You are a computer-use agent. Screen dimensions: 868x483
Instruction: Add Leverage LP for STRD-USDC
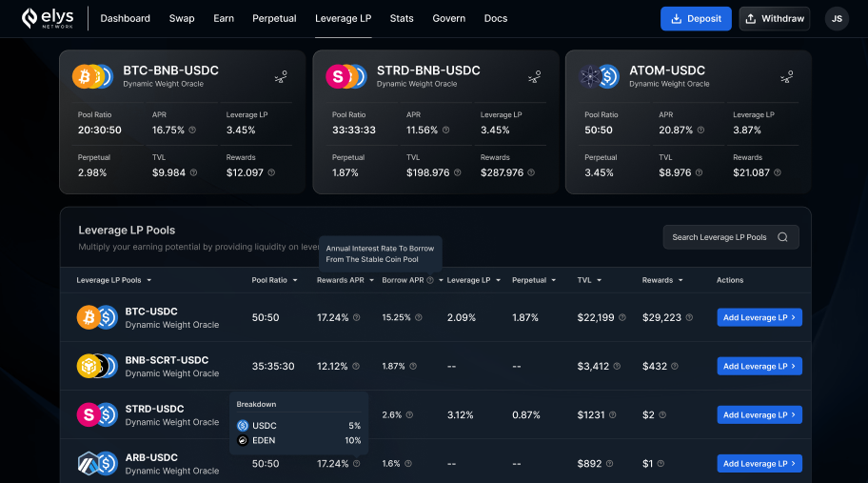[759, 414]
